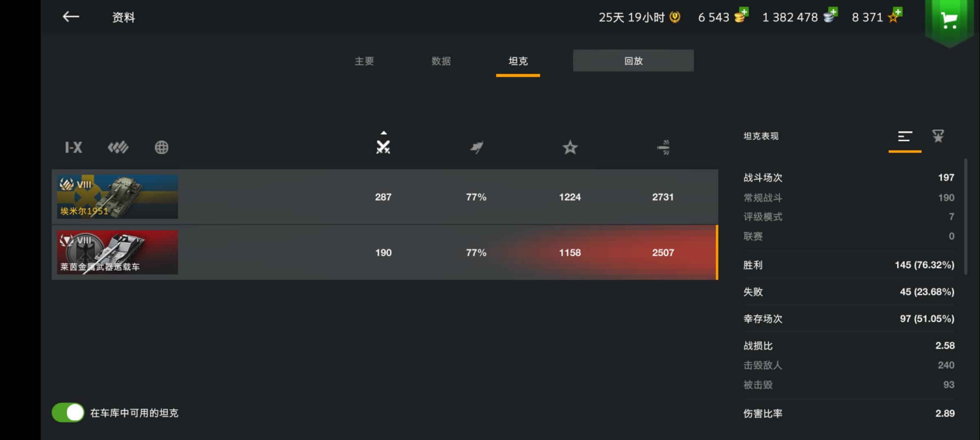Open the 回放 replays button
Image resolution: width=980 pixels, height=440 pixels.
(633, 61)
